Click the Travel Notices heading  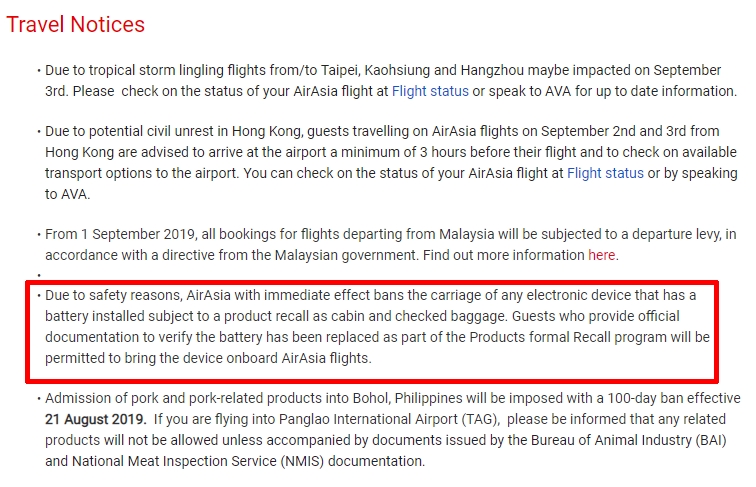coord(76,24)
